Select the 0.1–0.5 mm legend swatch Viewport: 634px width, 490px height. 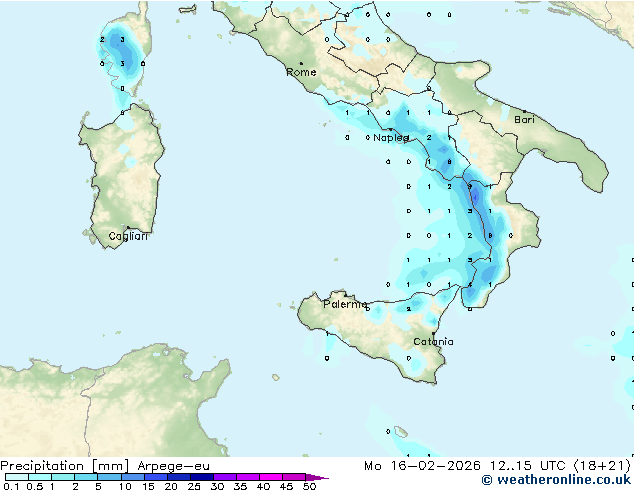tap(17, 477)
